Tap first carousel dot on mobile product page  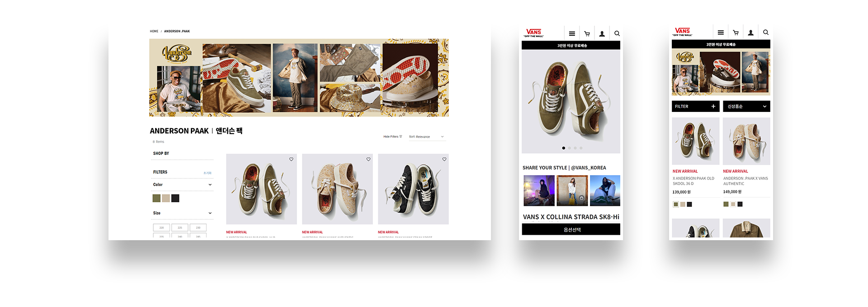(x=563, y=148)
